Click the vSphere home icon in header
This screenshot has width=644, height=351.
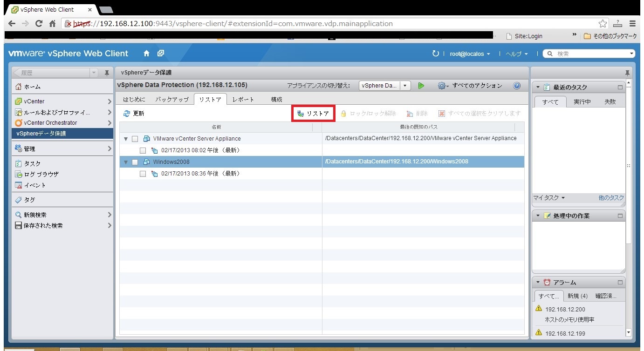(x=146, y=54)
